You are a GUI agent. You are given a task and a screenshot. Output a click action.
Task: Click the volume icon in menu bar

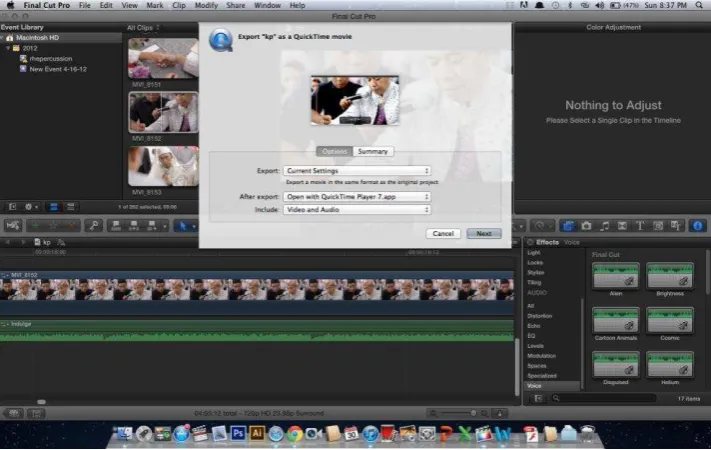pyautogui.click(x=599, y=5)
